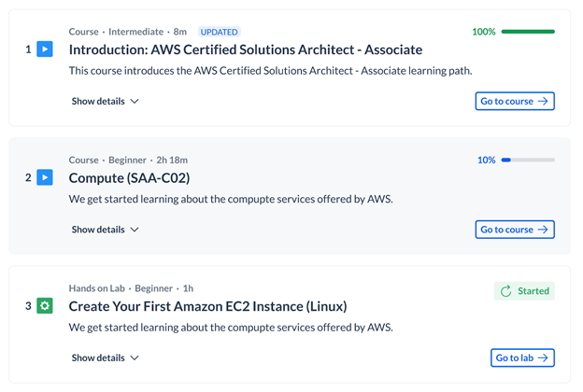Click the step number 1 beside the Introduction course
The image size is (583, 392).
tap(28, 49)
